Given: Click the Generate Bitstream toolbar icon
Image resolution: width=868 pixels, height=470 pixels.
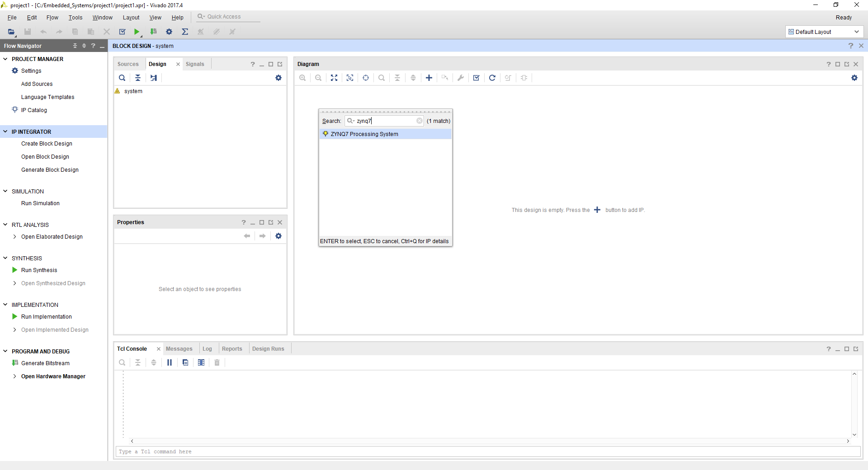Looking at the screenshot, I should coord(154,32).
